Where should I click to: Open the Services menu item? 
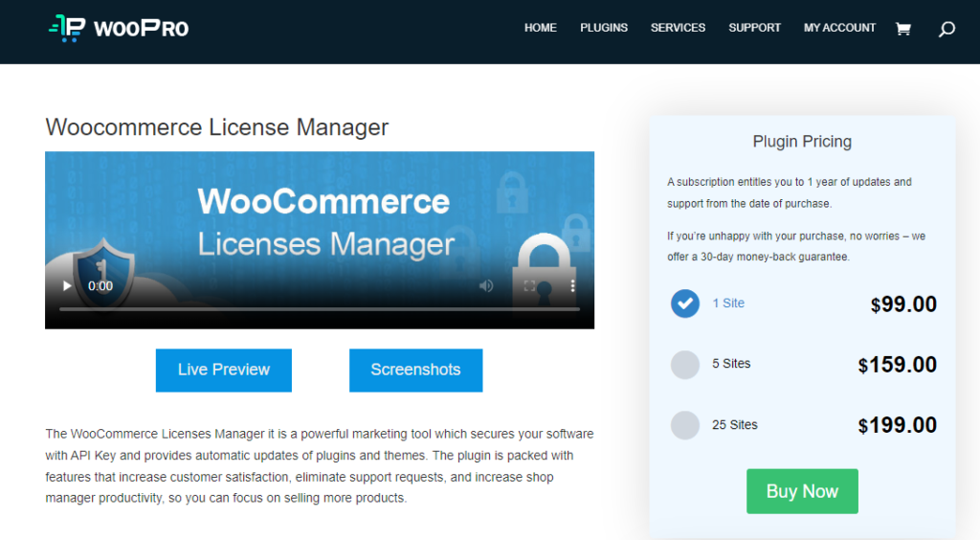click(x=679, y=28)
